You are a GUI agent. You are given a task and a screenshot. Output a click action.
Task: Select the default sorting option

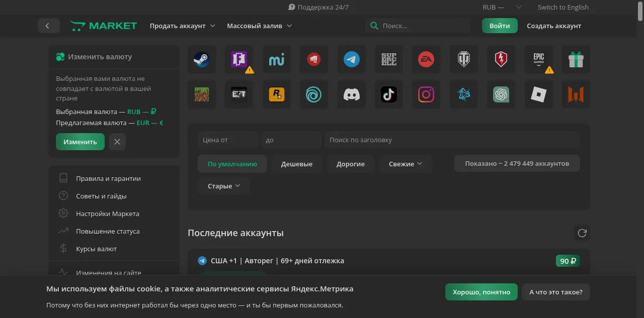tap(232, 164)
